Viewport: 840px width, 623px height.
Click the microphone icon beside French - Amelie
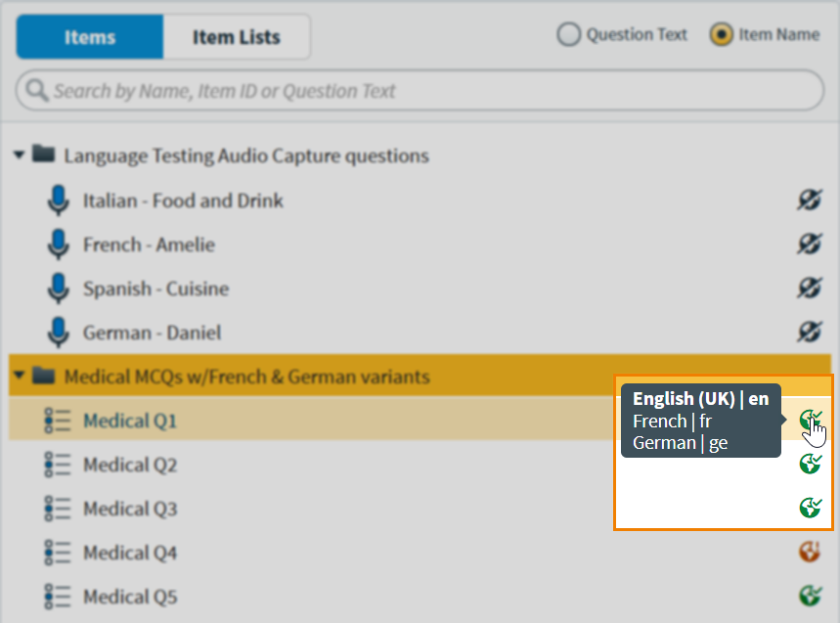point(59,245)
